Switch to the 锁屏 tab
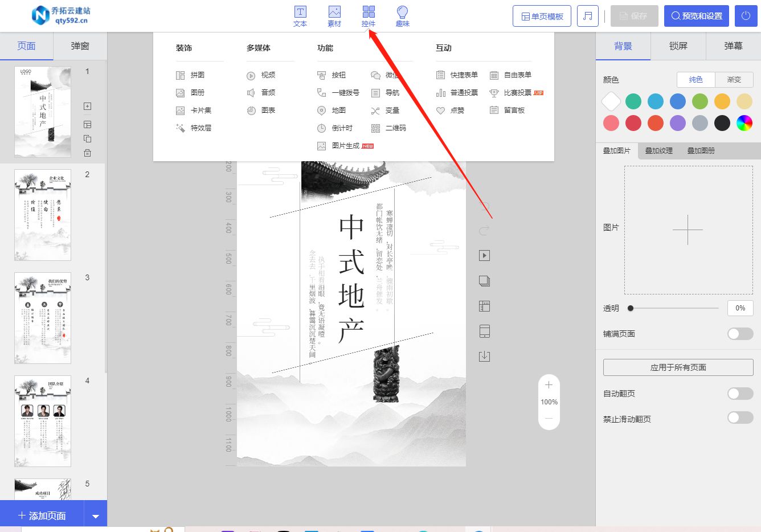This screenshot has height=532, width=761. tap(678, 46)
